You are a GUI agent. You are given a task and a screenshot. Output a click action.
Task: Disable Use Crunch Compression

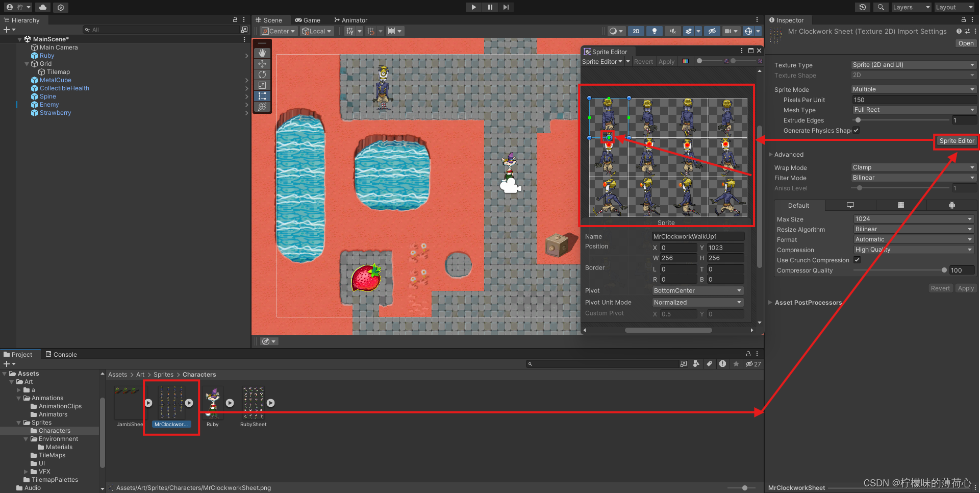[x=857, y=260]
